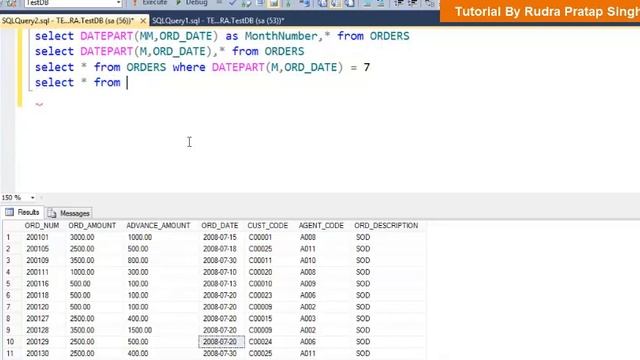Image resolution: width=640 pixels, height=360 pixels.
Task: Click the A009 agent code cell
Action: [x=308, y=284]
